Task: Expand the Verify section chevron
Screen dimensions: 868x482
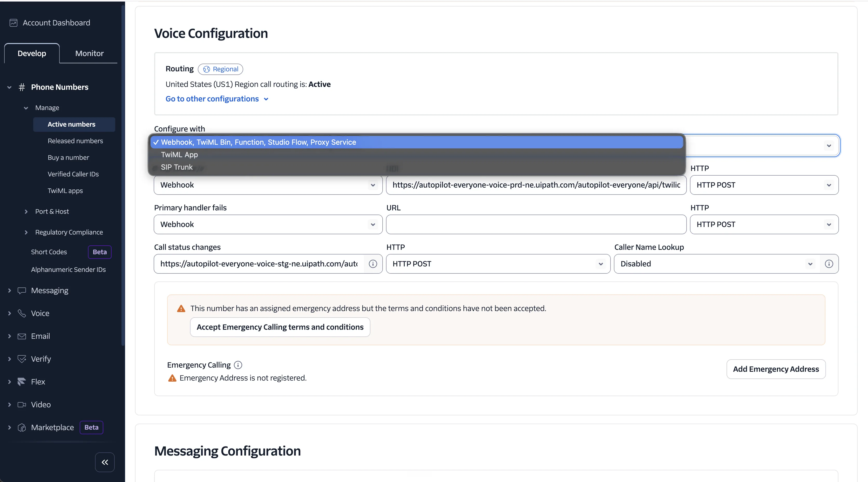Action: [x=9, y=359]
